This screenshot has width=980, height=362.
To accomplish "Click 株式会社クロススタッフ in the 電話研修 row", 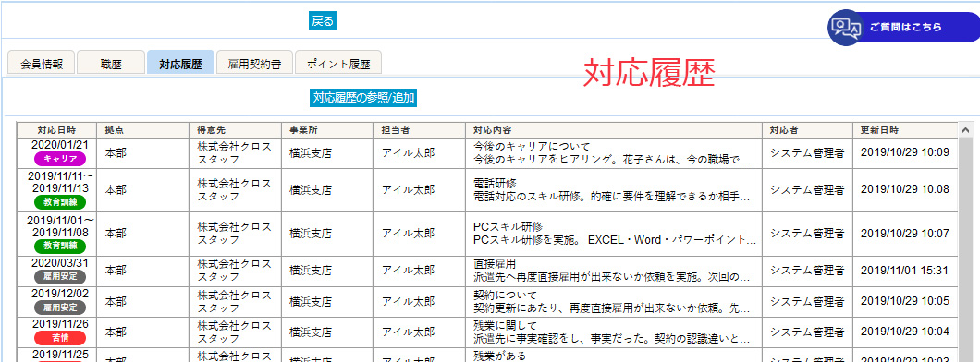I will pos(235,189).
